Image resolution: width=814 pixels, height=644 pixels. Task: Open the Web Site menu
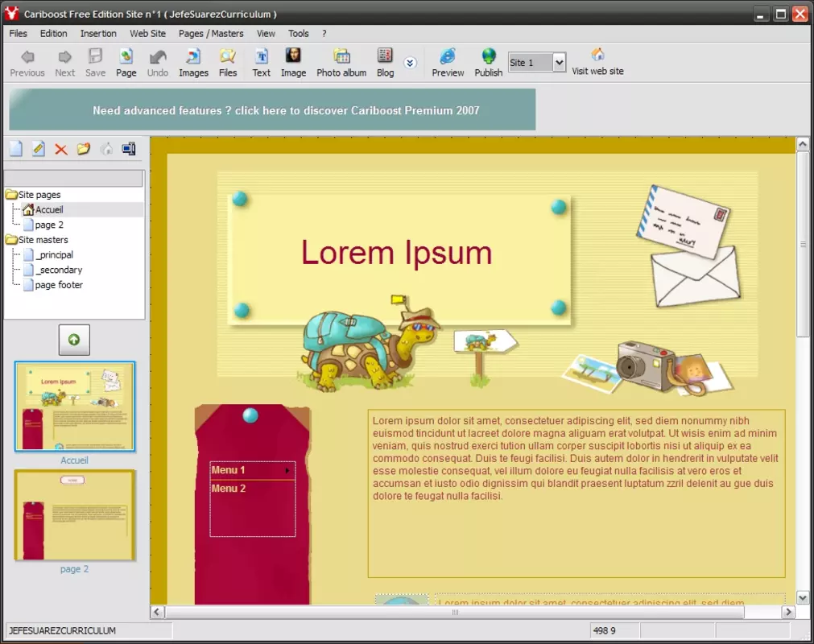pyautogui.click(x=147, y=33)
